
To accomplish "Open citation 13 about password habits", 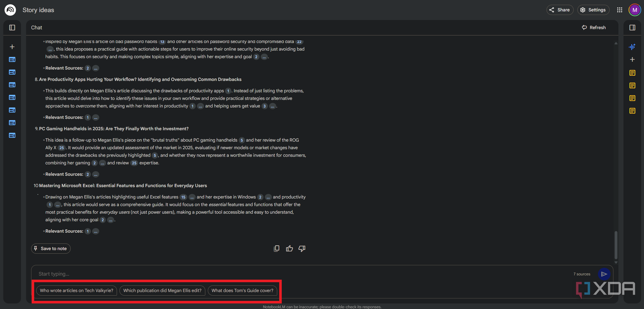I will [162, 42].
